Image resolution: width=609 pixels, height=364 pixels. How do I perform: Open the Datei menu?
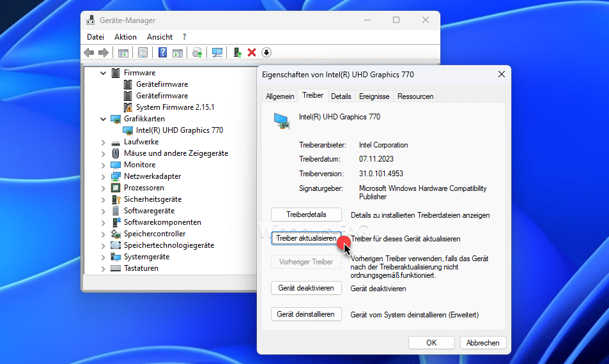tap(96, 37)
